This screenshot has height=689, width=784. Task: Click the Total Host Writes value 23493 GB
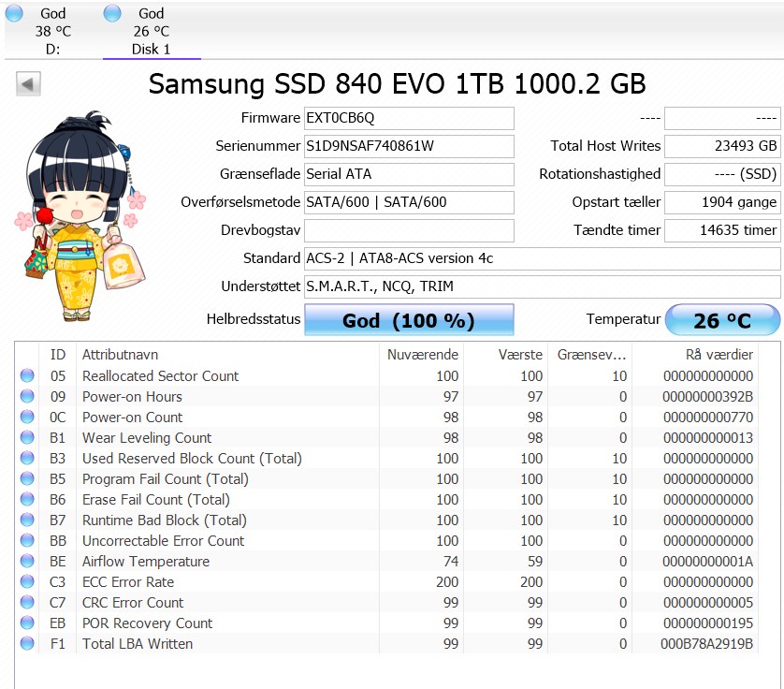pos(722,146)
